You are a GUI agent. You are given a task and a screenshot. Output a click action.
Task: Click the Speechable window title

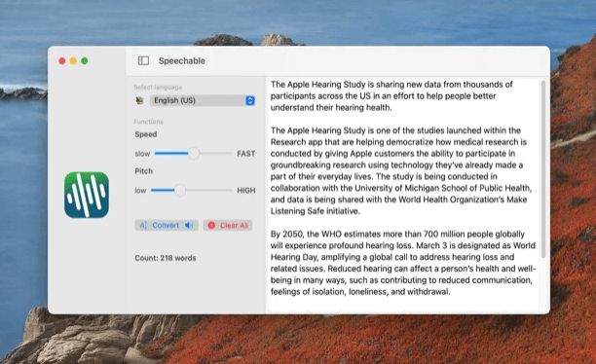tap(182, 60)
